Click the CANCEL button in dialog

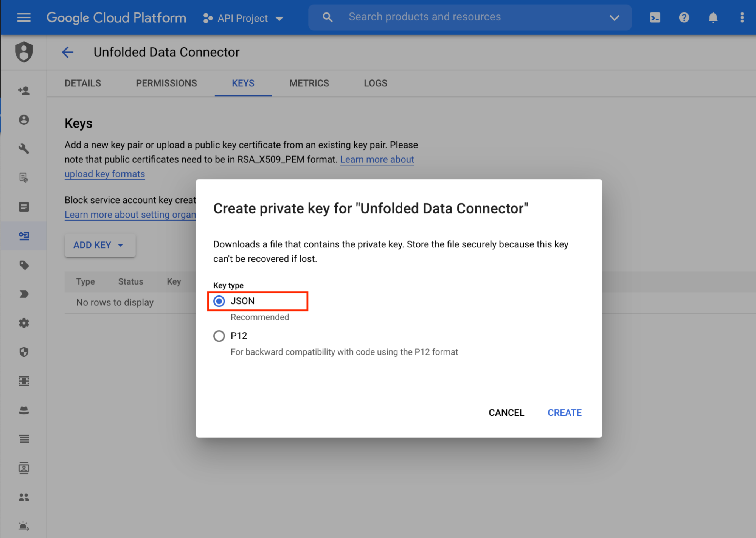coord(506,412)
